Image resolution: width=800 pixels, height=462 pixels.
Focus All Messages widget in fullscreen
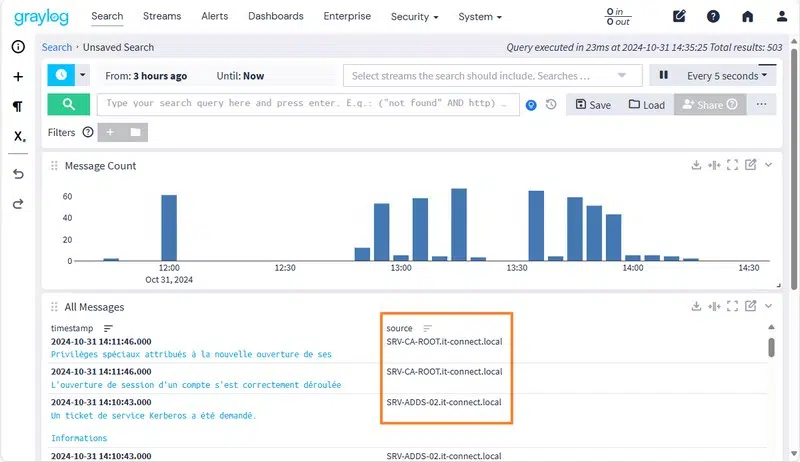(732, 307)
